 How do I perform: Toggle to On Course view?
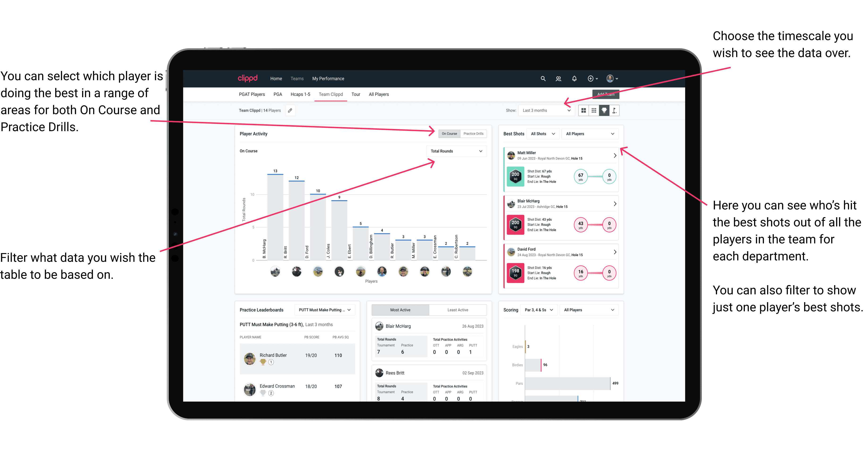click(450, 134)
